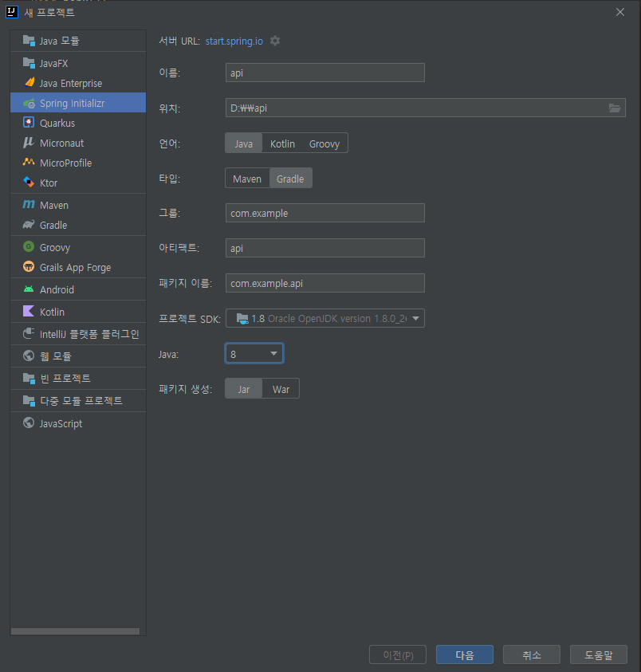641x672 pixels.
Task: Click the Java 모듈 folder icon
Action: point(29,41)
